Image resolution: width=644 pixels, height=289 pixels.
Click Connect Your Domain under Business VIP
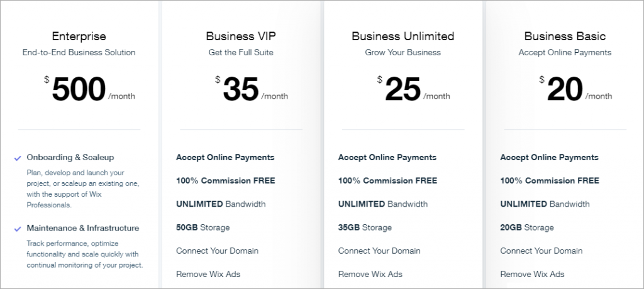coord(217,251)
